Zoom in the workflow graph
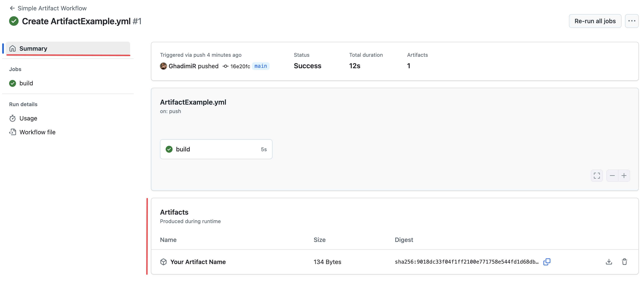Viewport: 644px width, 282px height. pos(624,176)
